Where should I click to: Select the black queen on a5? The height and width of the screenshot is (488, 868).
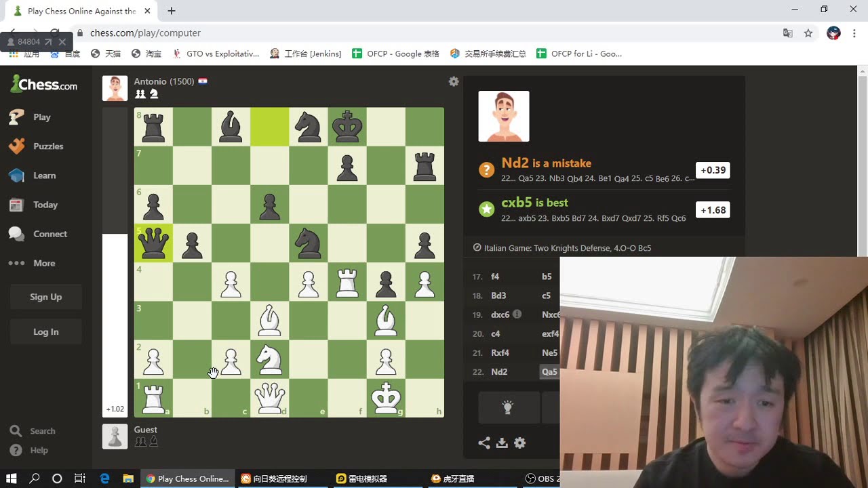click(153, 243)
